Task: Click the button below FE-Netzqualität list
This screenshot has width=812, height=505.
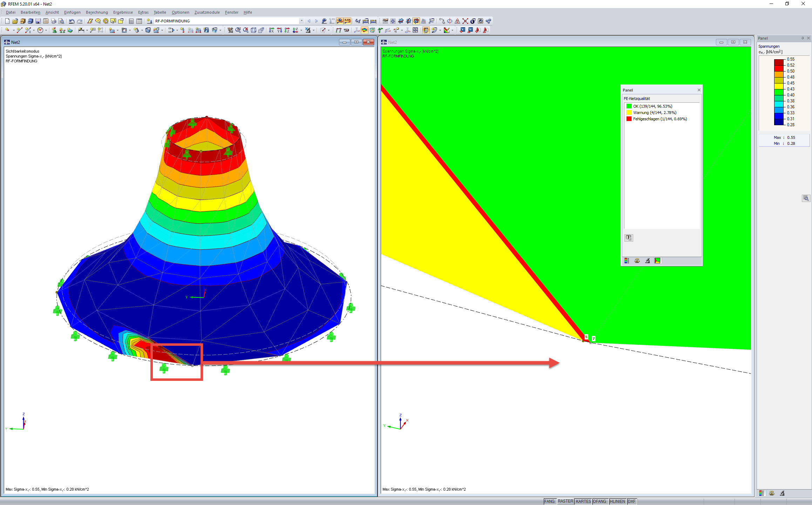Action: pyautogui.click(x=629, y=238)
